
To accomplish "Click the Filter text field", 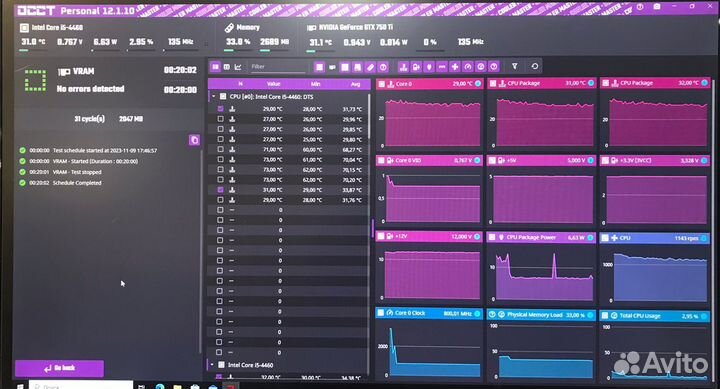I will click(277, 67).
